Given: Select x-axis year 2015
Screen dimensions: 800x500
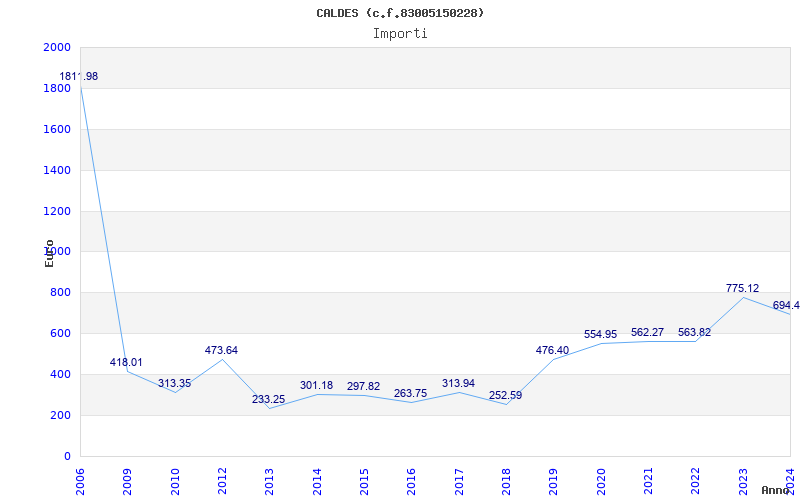Looking at the screenshot, I should 364,482.
